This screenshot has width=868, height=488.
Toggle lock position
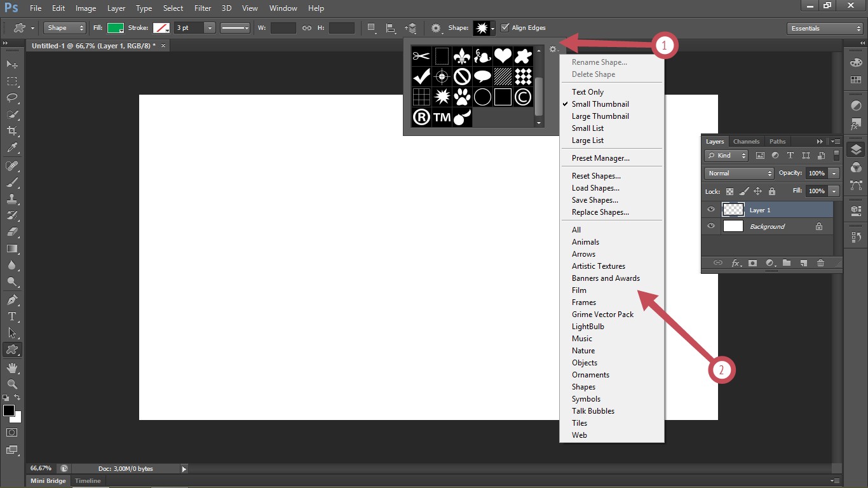[x=757, y=191]
